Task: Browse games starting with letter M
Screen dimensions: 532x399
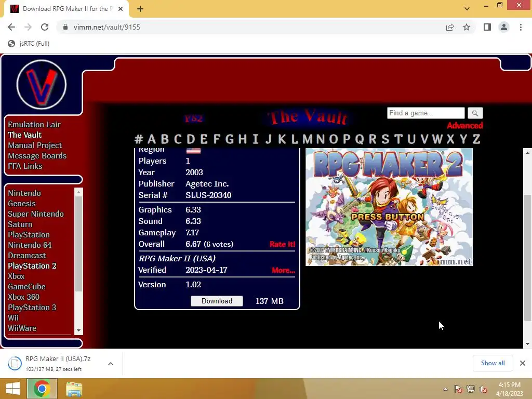Action: click(308, 139)
